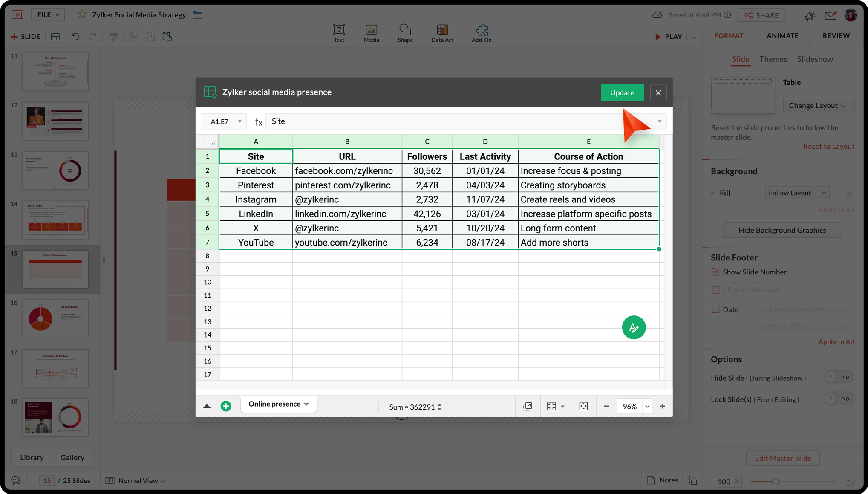Screen dimensions: 868x494
Task: Toggle the Hide Slide switch
Action: coord(839,377)
